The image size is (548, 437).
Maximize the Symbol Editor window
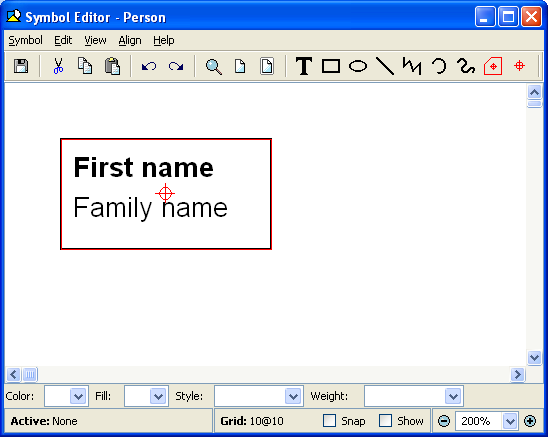click(508, 16)
